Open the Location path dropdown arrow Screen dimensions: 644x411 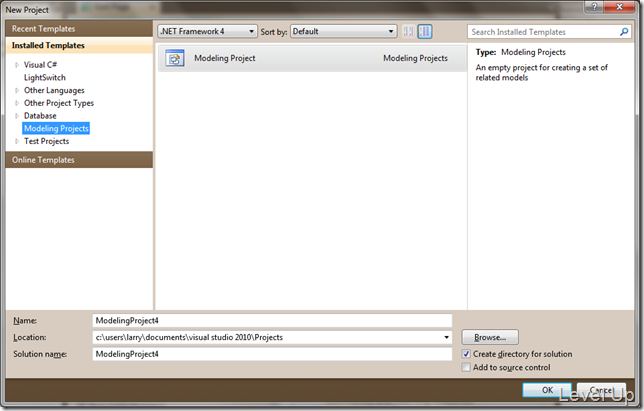[x=446, y=337]
